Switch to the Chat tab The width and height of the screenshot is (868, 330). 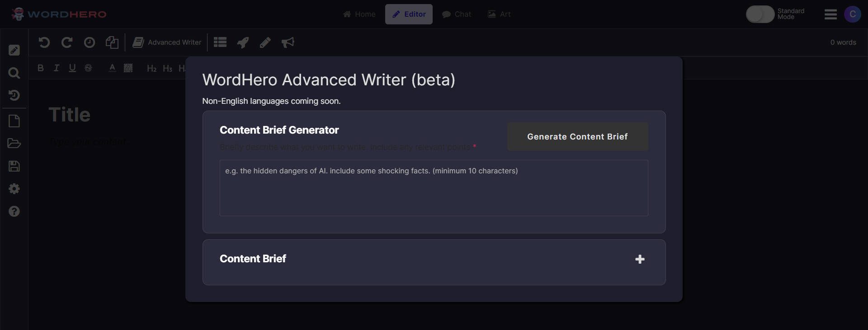(x=457, y=14)
